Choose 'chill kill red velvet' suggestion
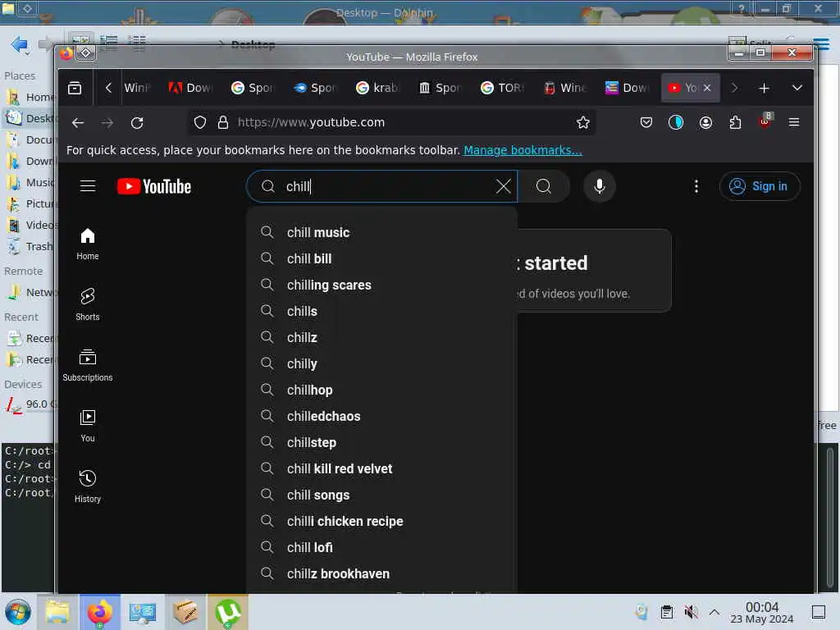Screen dimensions: 840x630 pyautogui.click(x=382, y=468)
